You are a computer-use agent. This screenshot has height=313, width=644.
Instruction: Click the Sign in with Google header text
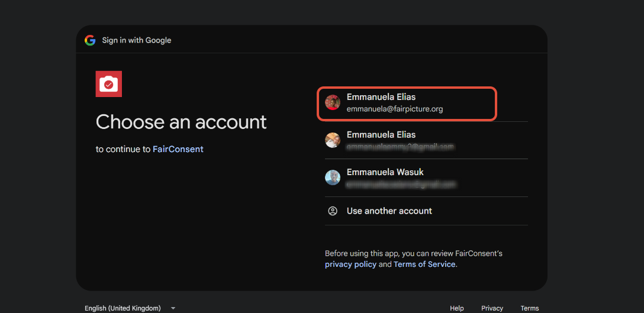tap(137, 40)
